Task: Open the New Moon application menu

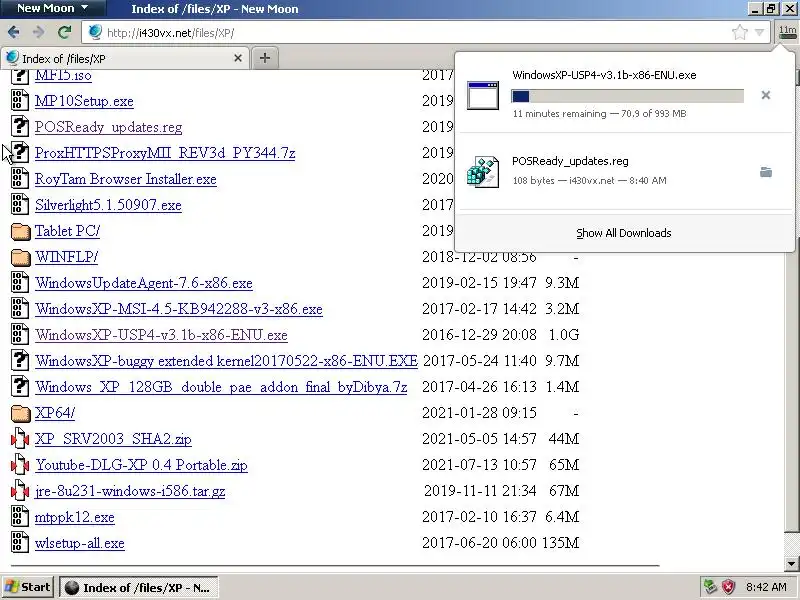Action: [x=53, y=8]
